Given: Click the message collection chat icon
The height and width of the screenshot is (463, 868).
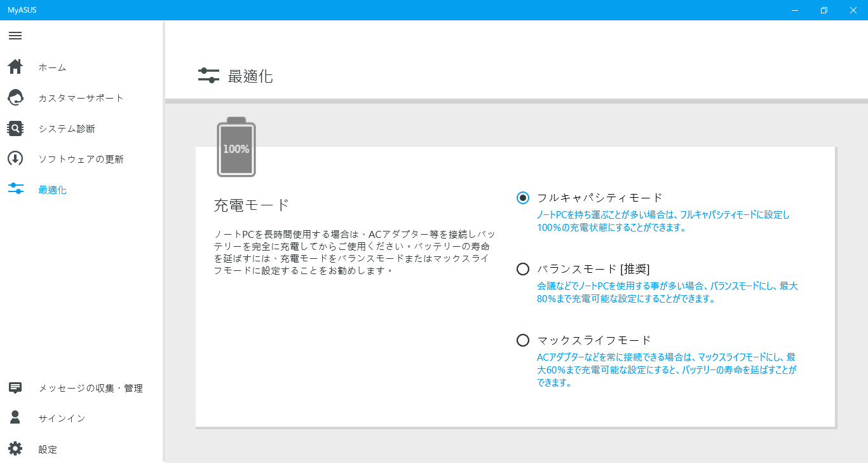Looking at the screenshot, I should pyautogui.click(x=15, y=387).
